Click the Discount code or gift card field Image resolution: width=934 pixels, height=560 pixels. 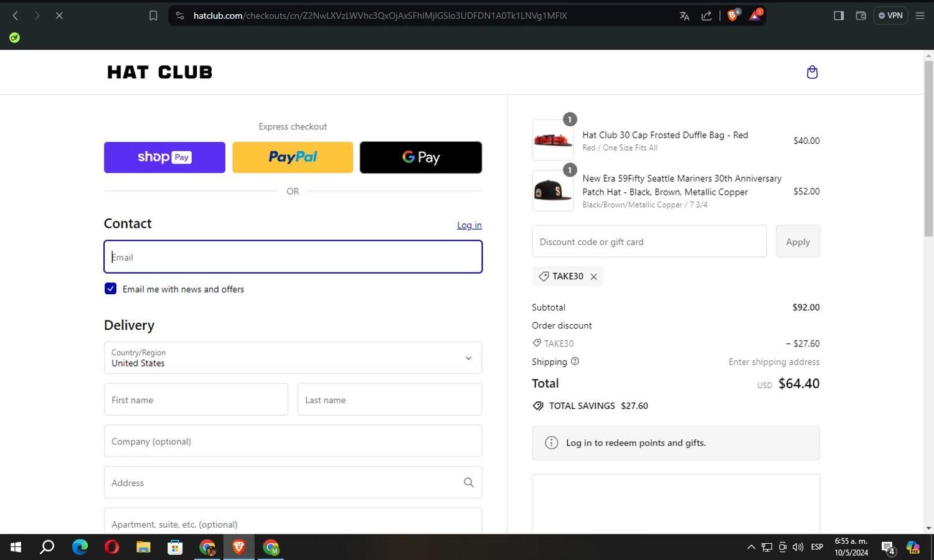[x=649, y=241]
